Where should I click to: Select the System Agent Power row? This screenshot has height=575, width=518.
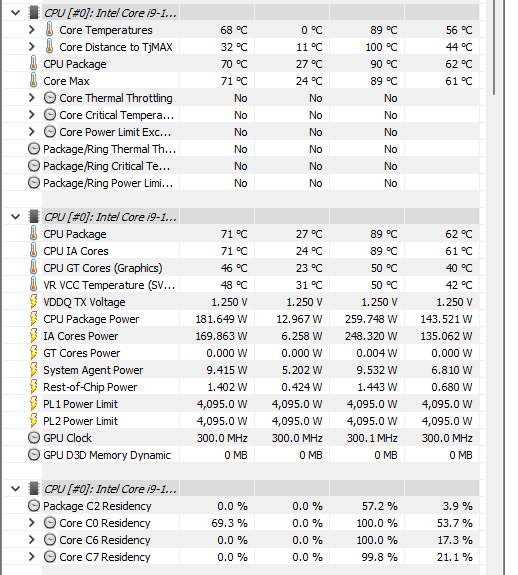coord(241,370)
